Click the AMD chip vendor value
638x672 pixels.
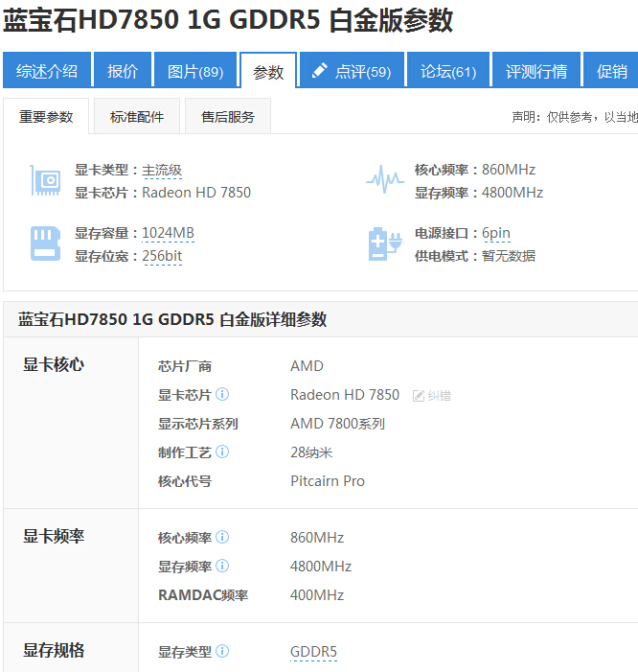tap(307, 366)
